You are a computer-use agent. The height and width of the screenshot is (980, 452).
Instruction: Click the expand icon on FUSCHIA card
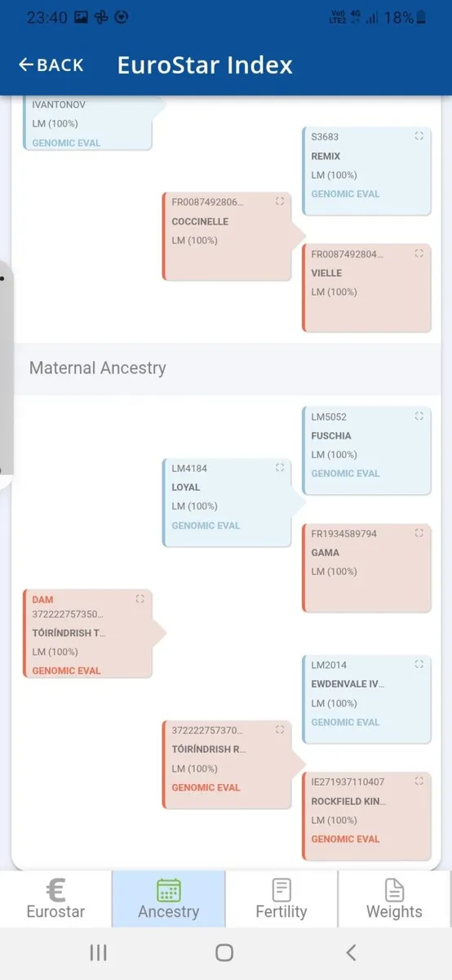point(419,416)
